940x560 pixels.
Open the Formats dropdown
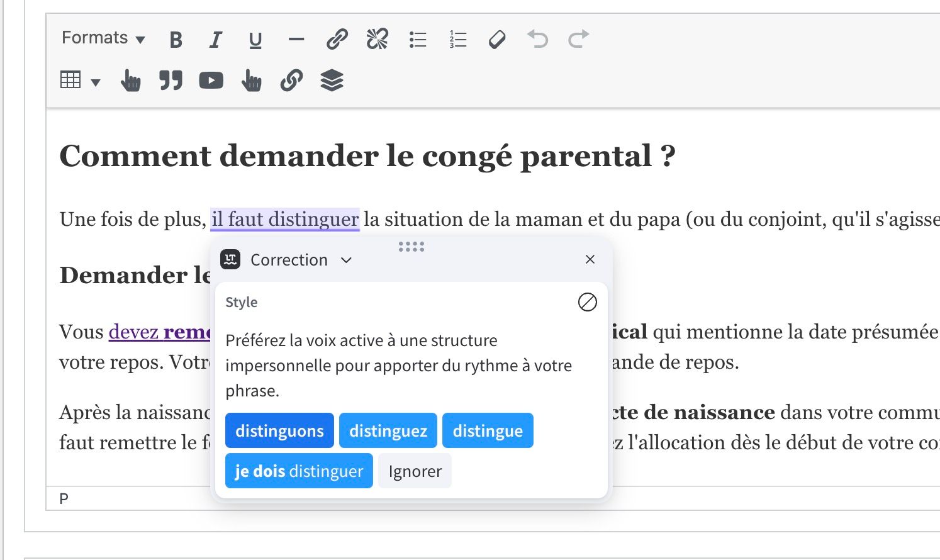tap(101, 38)
